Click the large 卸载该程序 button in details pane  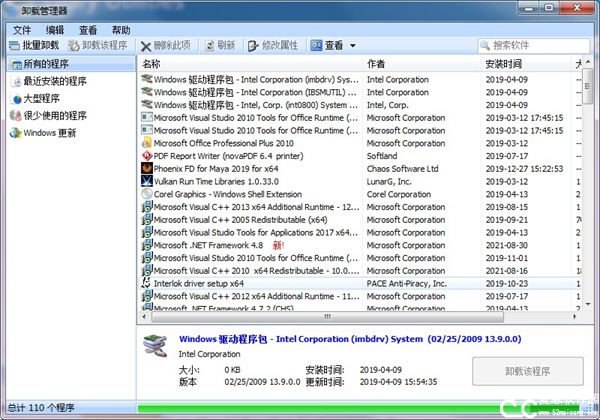[x=528, y=371]
